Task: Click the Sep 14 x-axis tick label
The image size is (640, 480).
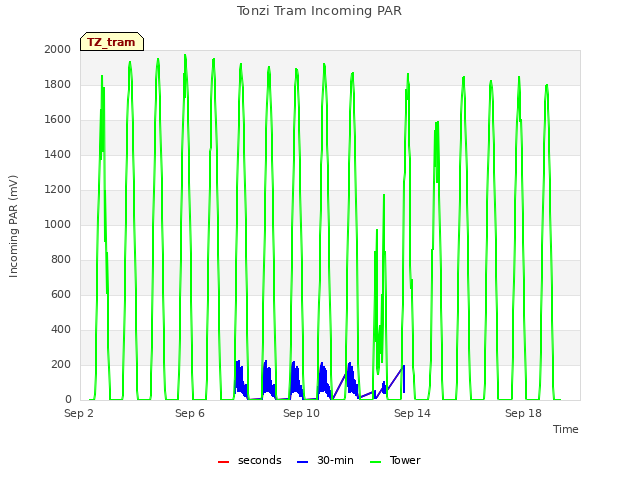Action: (412, 413)
